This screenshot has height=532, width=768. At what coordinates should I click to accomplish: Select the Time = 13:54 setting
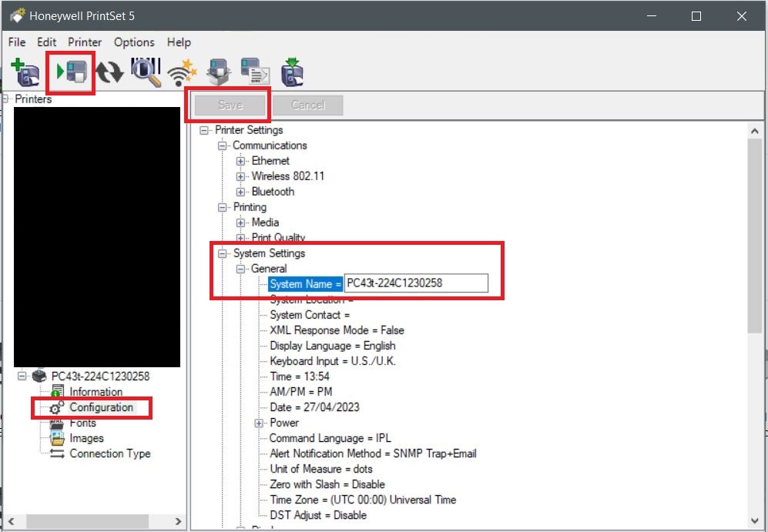(x=299, y=376)
